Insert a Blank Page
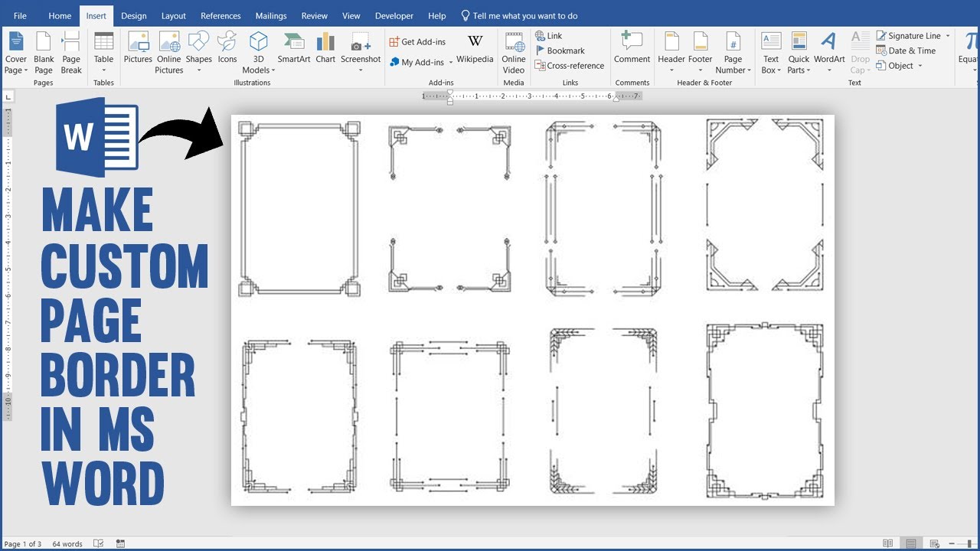This screenshot has width=980, height=551. click(44, 53)
